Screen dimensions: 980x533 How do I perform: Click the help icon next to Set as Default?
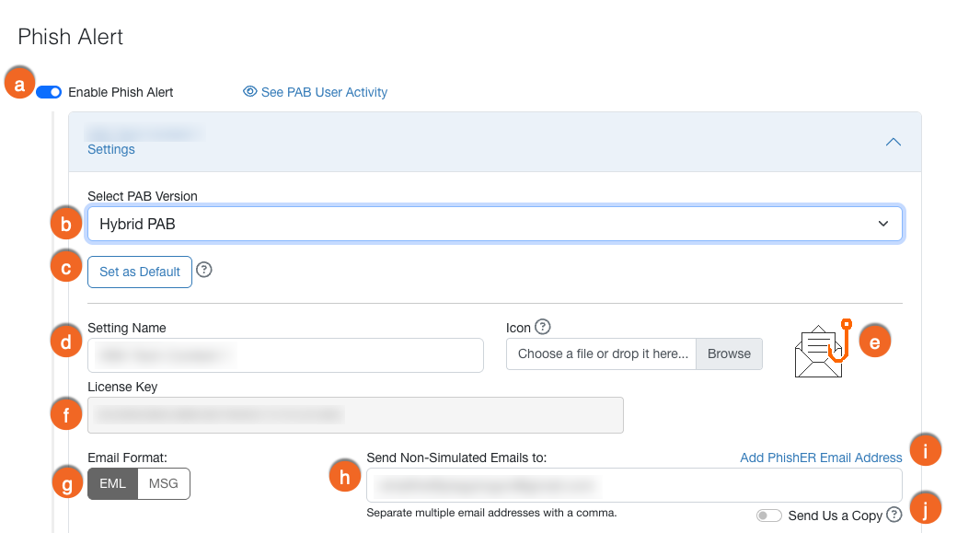(204, 271)
